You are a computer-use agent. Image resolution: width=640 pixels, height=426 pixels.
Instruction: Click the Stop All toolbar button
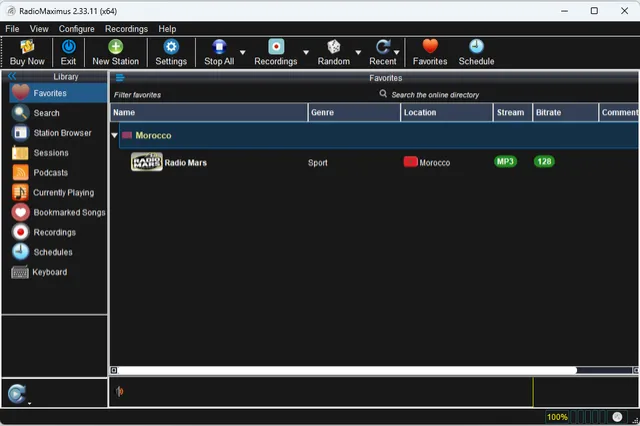[219, 52]
